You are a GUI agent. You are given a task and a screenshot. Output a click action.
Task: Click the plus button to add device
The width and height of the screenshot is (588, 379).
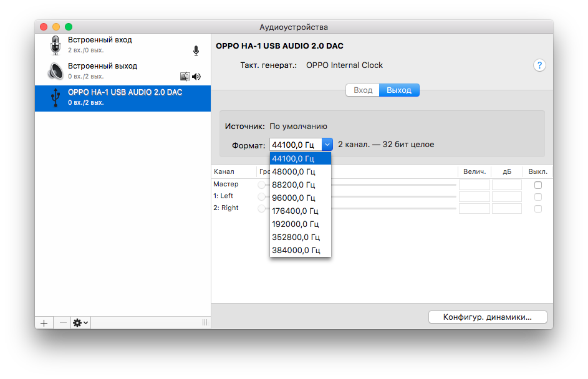[44, 323]
